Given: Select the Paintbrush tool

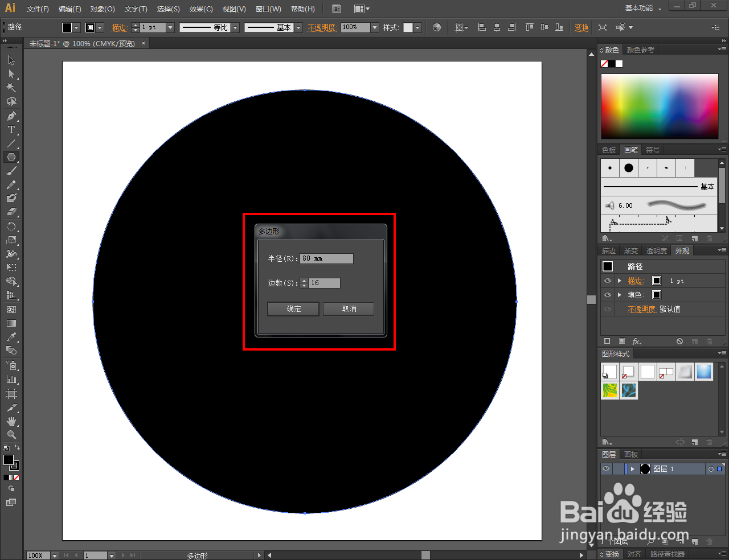Looking at the screenshot, I should pos(11,171).
